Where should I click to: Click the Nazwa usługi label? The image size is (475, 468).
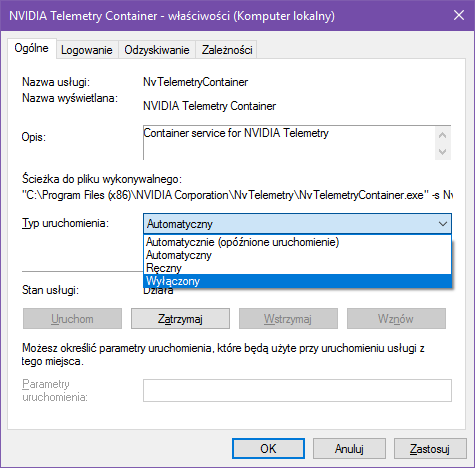[x=56, y=82]
